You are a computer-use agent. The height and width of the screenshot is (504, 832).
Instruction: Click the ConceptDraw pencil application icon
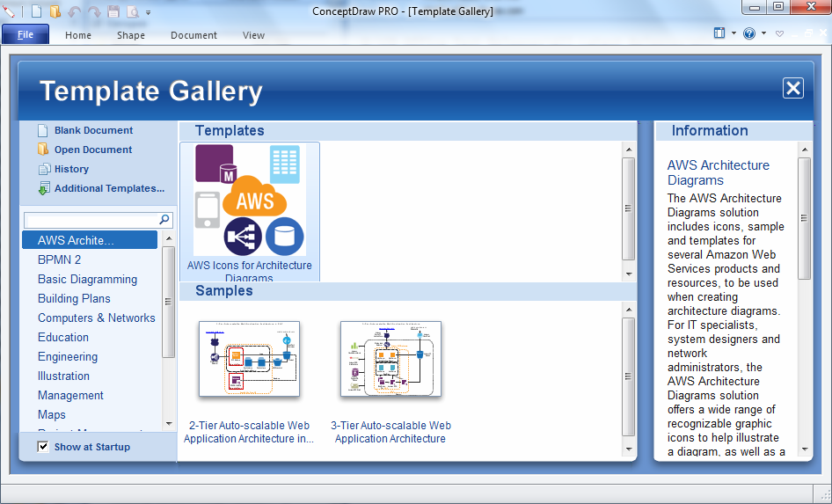point(9,11)
